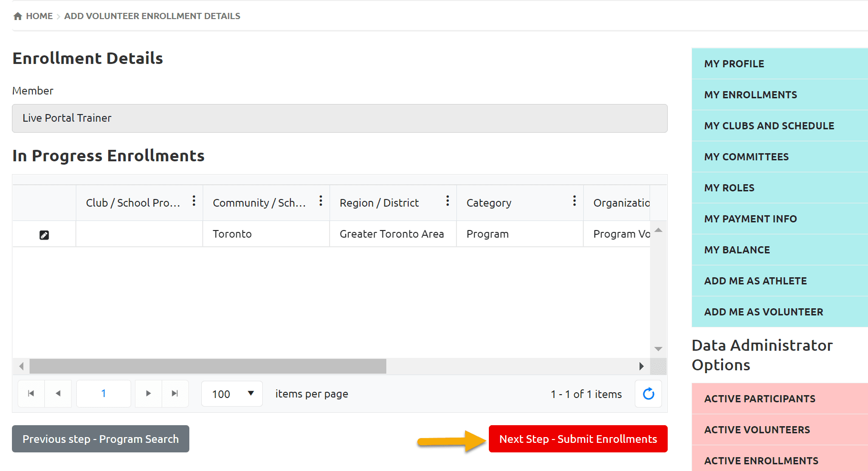Open ACTIVE ENROLLMENTS admin option
This screenshot has width=868, height=471.
coord(780,459)
